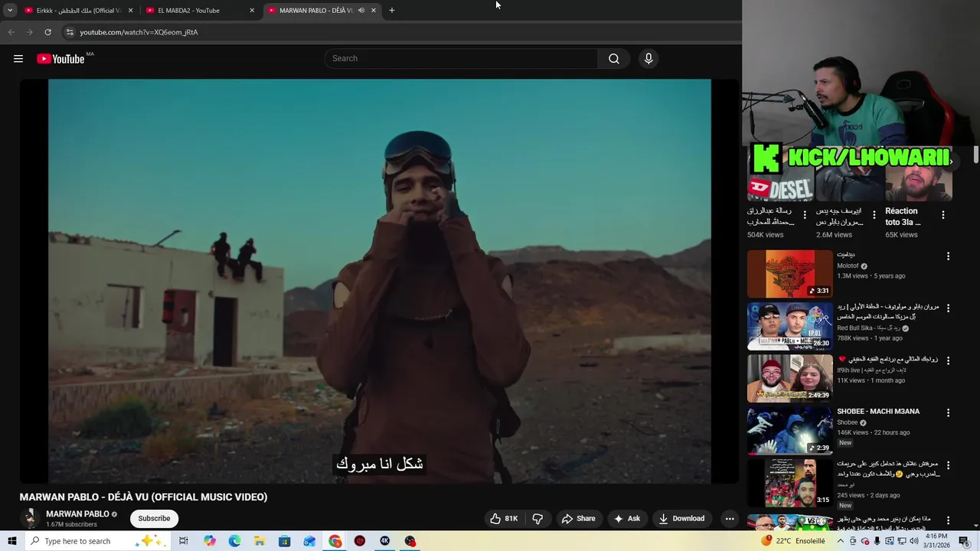
Task: Open options for the lf9ih live video
Action: point(948,360)
